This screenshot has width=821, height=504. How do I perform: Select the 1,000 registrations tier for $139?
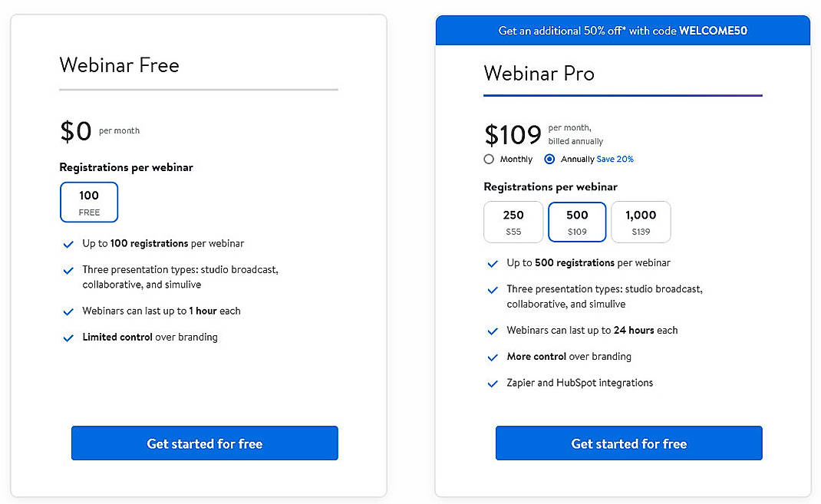coord(641,222)
